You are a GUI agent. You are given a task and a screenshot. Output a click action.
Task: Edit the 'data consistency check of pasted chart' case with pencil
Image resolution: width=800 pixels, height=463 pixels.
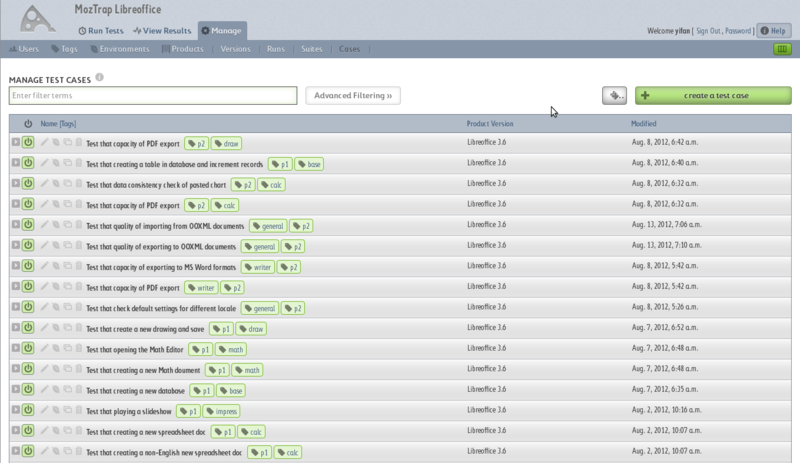click(x=44, y=183)
